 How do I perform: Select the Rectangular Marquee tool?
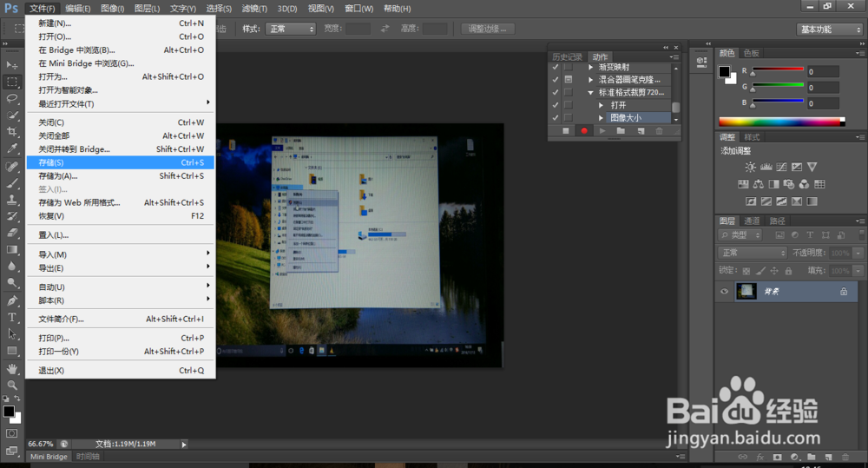(x=11, y=82)
